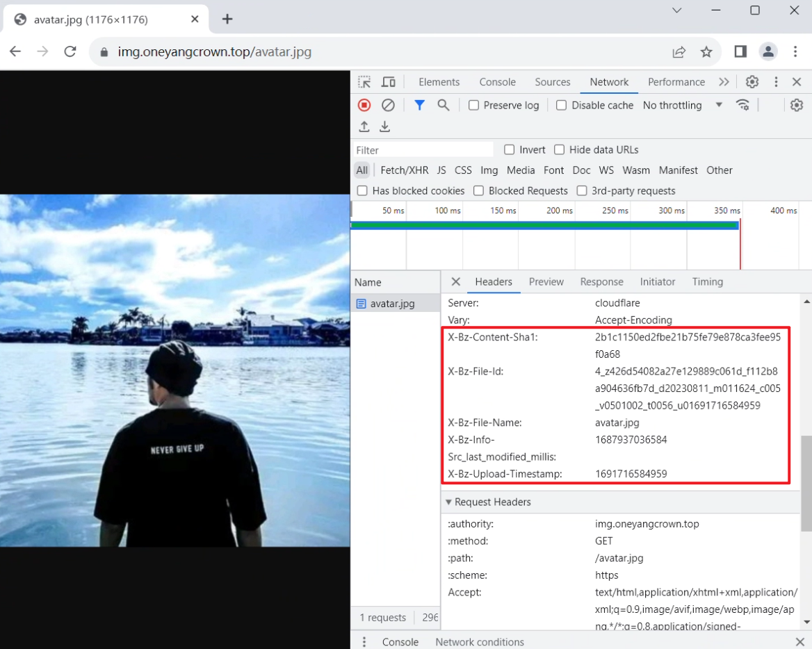
Task: Open the No throttling dropdown
Action: click(682, 106)
